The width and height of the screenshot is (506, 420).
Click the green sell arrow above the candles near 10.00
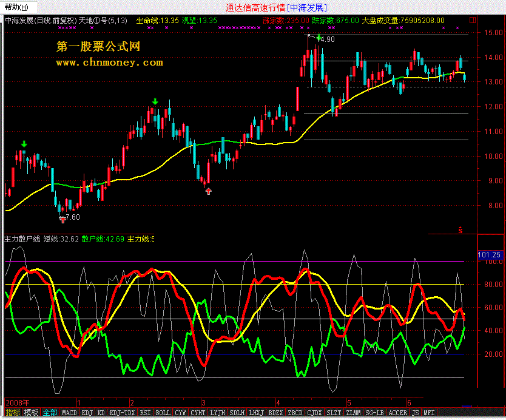pos(24,144)
